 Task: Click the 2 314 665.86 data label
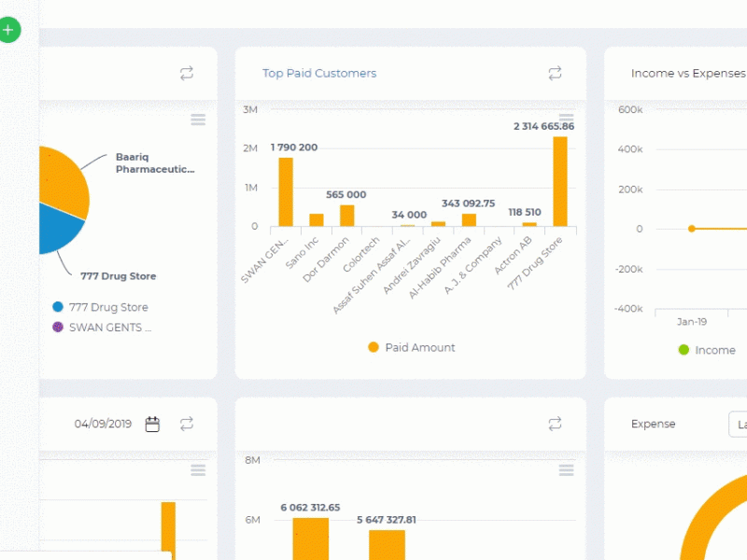[x=543, y=126]
